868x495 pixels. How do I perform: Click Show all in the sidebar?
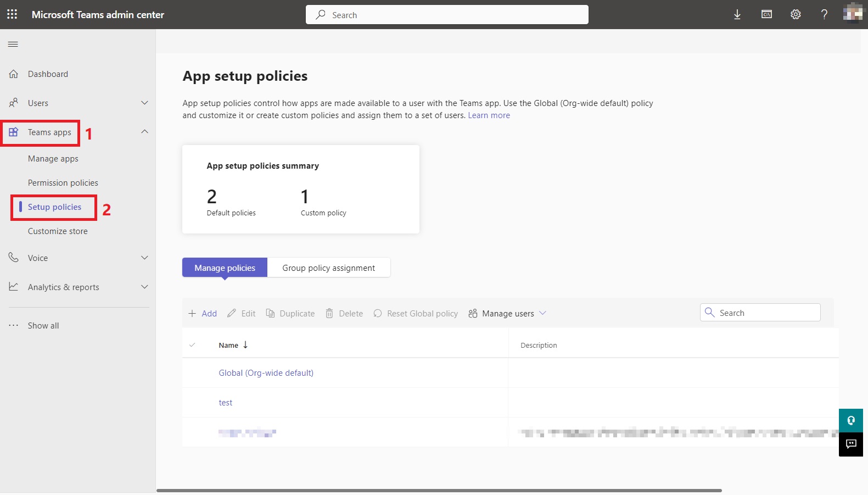point(43,325)
